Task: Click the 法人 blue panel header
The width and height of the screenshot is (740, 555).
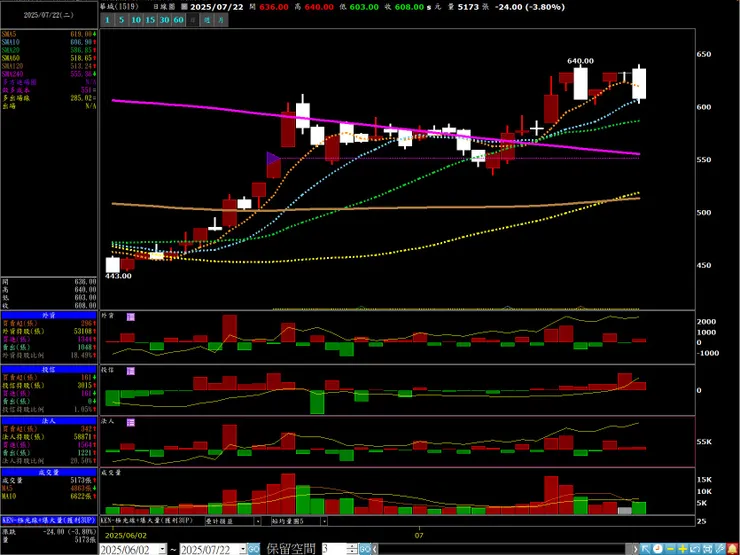Action: 49,420
